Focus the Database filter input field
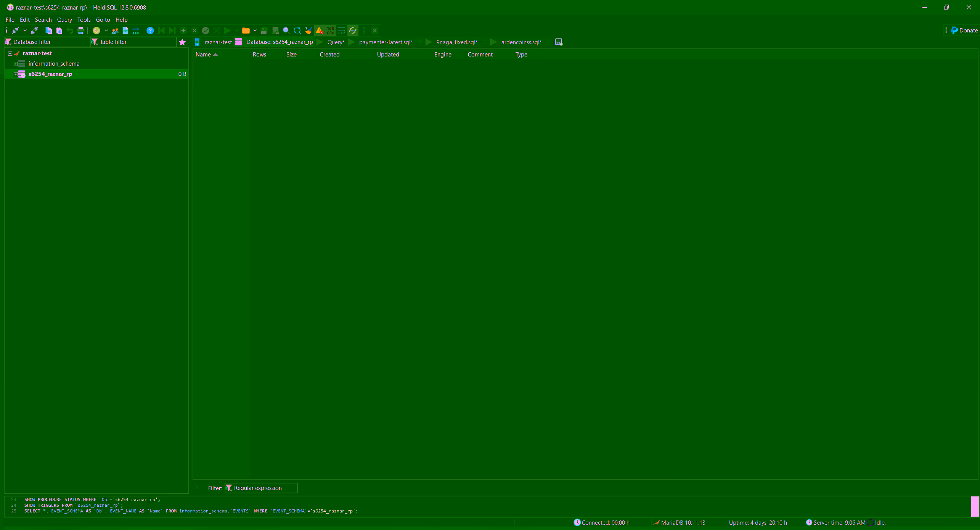 (47, 42)
